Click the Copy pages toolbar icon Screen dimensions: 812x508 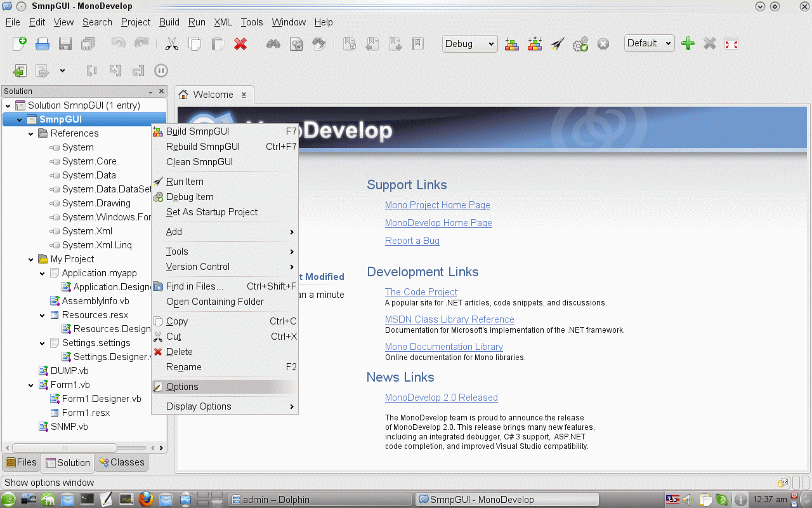point(195,44)
